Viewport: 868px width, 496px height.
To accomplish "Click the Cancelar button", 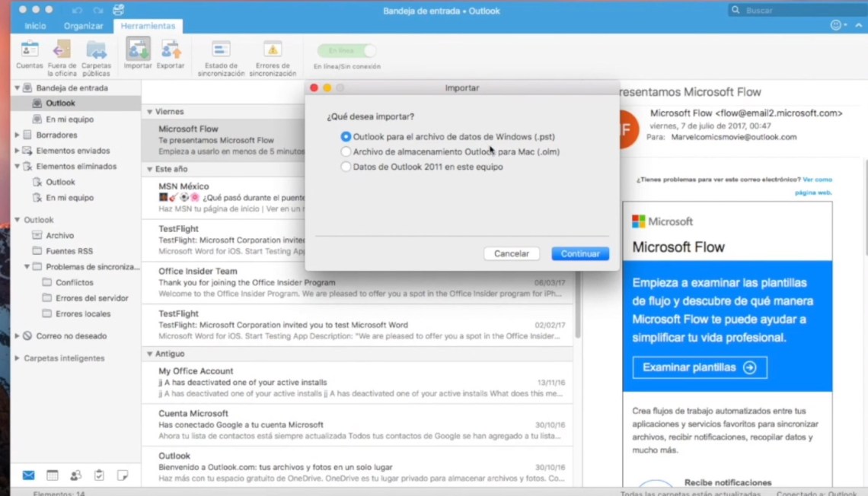I will click(511, 254).
